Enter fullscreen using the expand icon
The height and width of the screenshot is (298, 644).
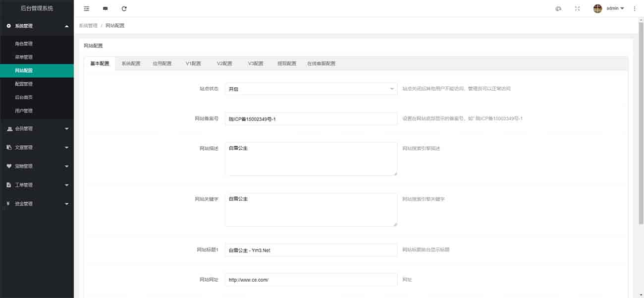(577, 8)
